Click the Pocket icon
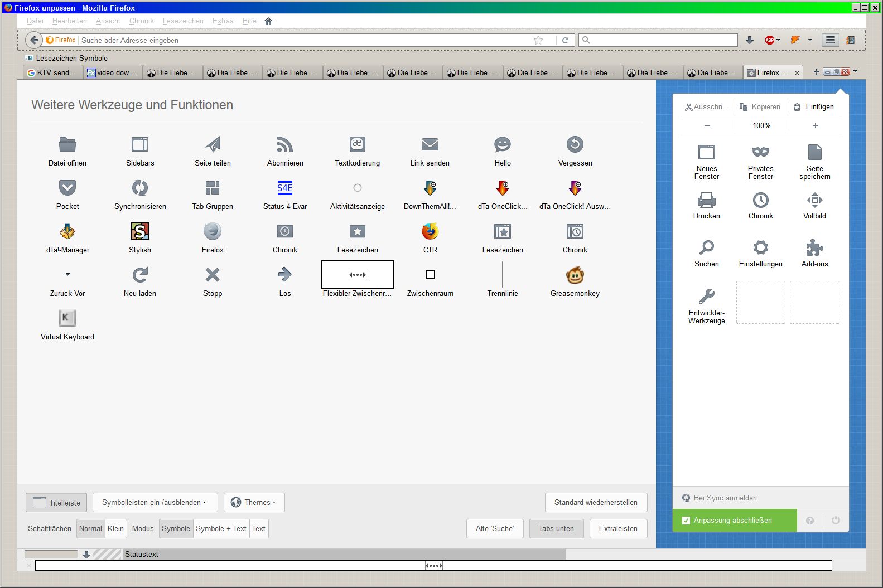 [67, 188]
